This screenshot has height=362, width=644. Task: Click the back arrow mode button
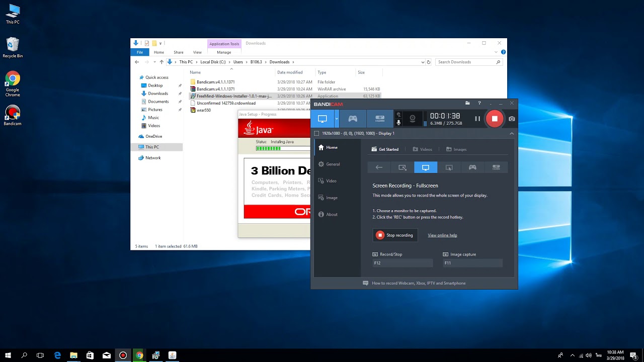pos(379,167)
